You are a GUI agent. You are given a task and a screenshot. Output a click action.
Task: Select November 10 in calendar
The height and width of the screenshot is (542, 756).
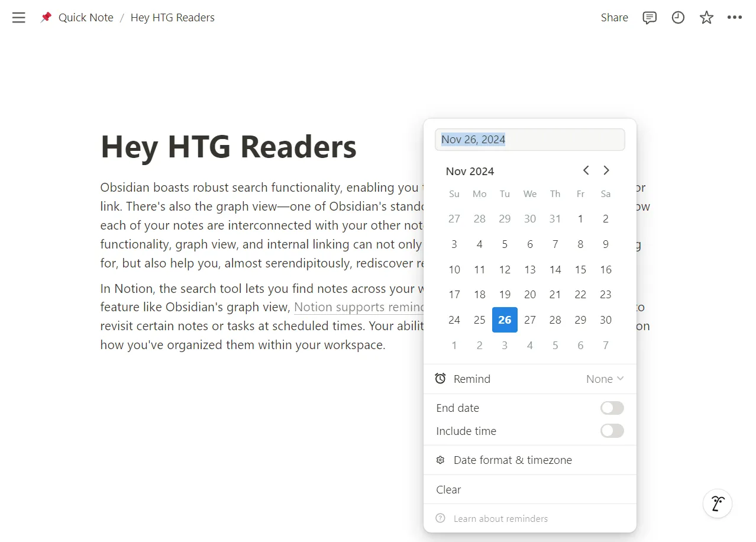tap(454, 269)
